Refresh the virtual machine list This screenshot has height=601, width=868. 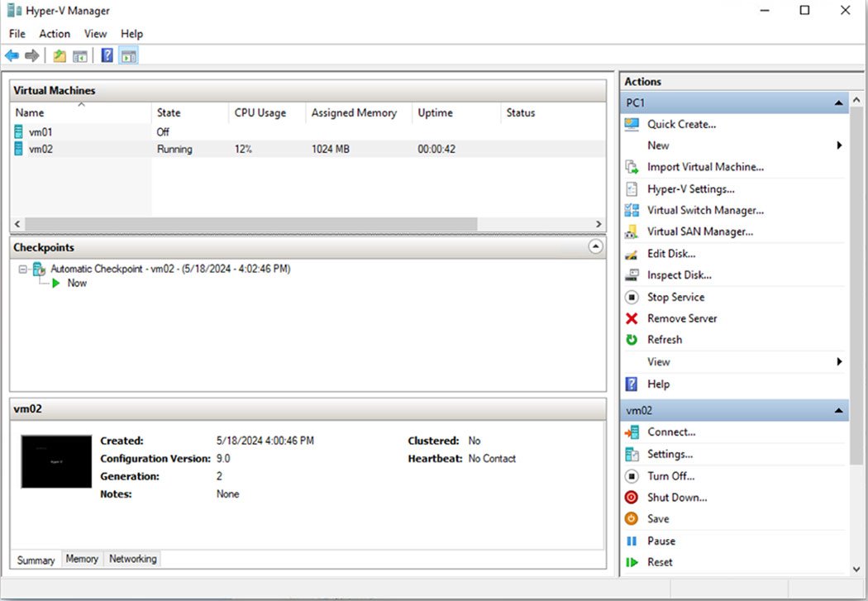[667, 339]
